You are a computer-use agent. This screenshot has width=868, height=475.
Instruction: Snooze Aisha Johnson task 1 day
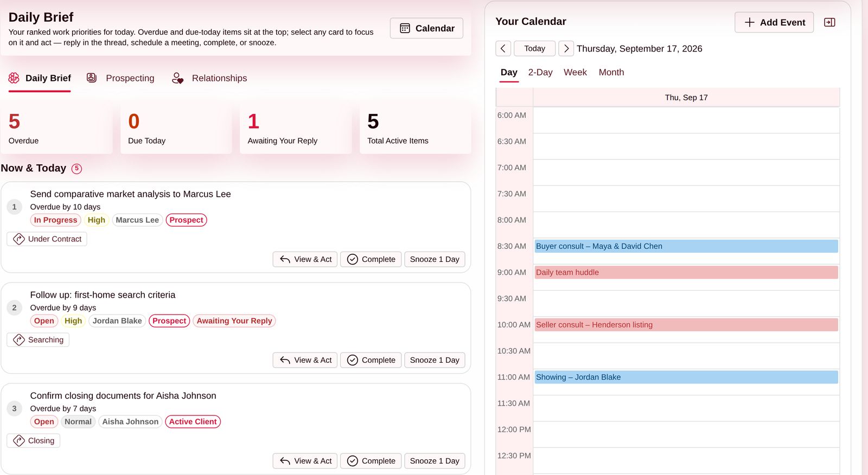click(435, 461)
